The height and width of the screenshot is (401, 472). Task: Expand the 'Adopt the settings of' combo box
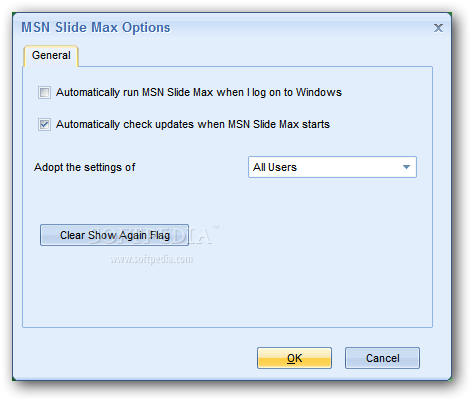(332, 167)
